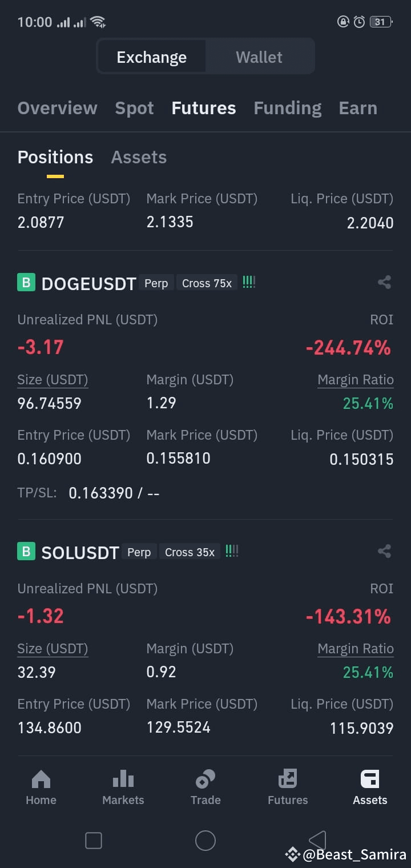
Task: Switch toggle to Exchange mode
Action: (152, 57)
